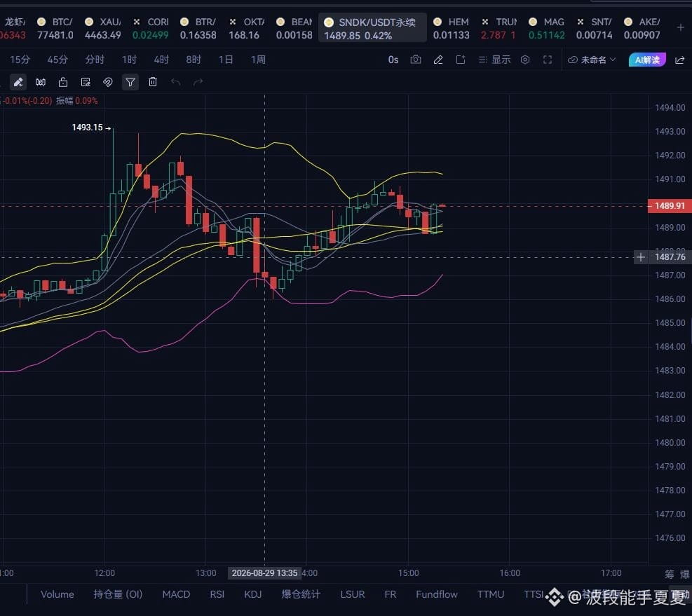Switch to the CORI symbol tab
Screen dimensions: 692x616
pyautogui.click(x=151, y=28)
